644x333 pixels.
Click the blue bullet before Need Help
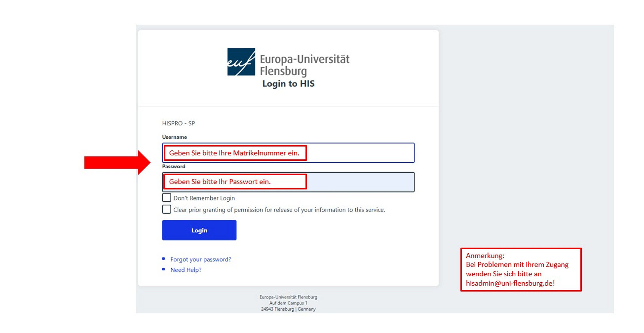pyautogui.click(x=164, y=269)
